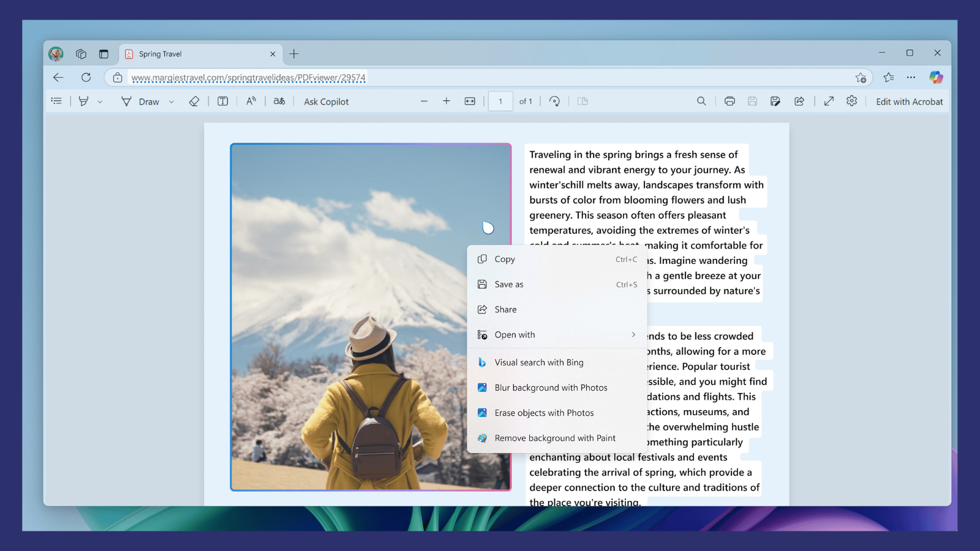Choose Visual search with Bing
The height and width of the screenshot is (551, 980).
[x=539, y=362]
